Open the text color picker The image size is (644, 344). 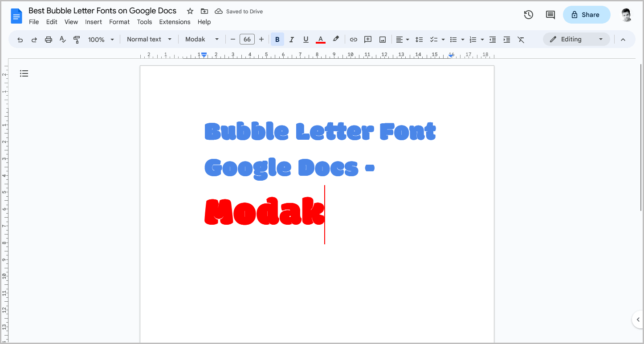click(320, 39)
